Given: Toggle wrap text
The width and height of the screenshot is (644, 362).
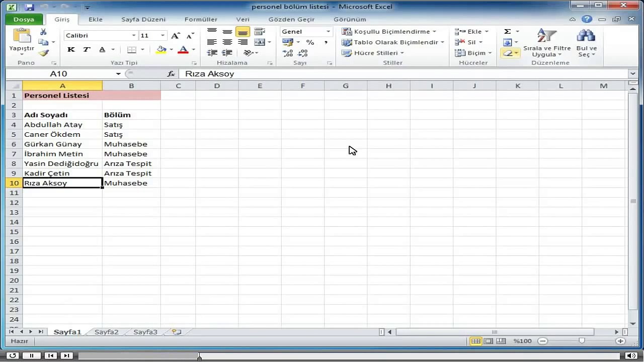Looking at the screenshot, I should 260,32.
